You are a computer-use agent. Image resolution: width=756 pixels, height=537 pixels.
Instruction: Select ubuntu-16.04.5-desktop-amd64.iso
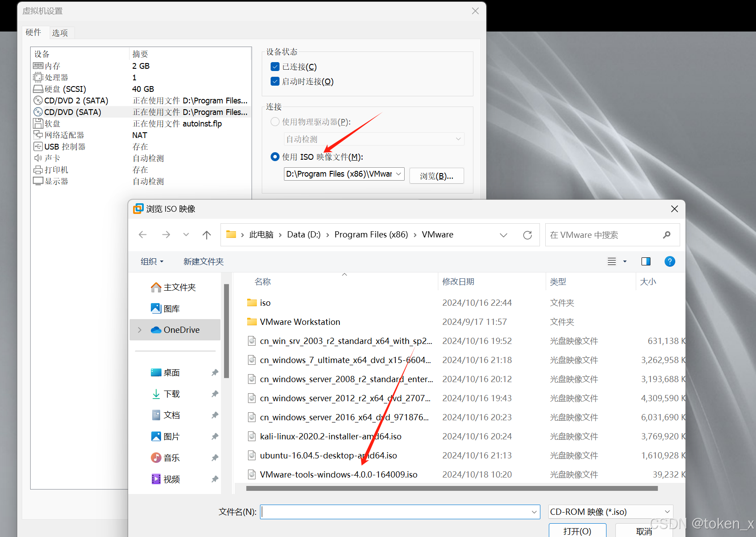point(322,455)
